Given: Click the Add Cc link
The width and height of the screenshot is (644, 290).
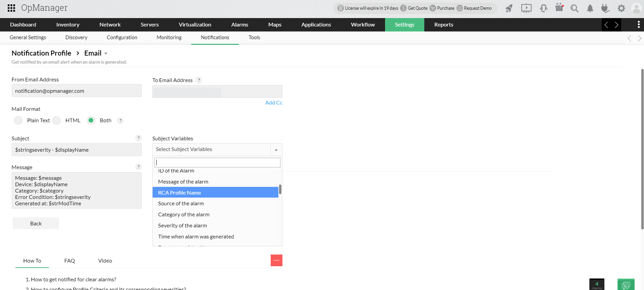Looking at the screenshot, I should tap(274, 103).
